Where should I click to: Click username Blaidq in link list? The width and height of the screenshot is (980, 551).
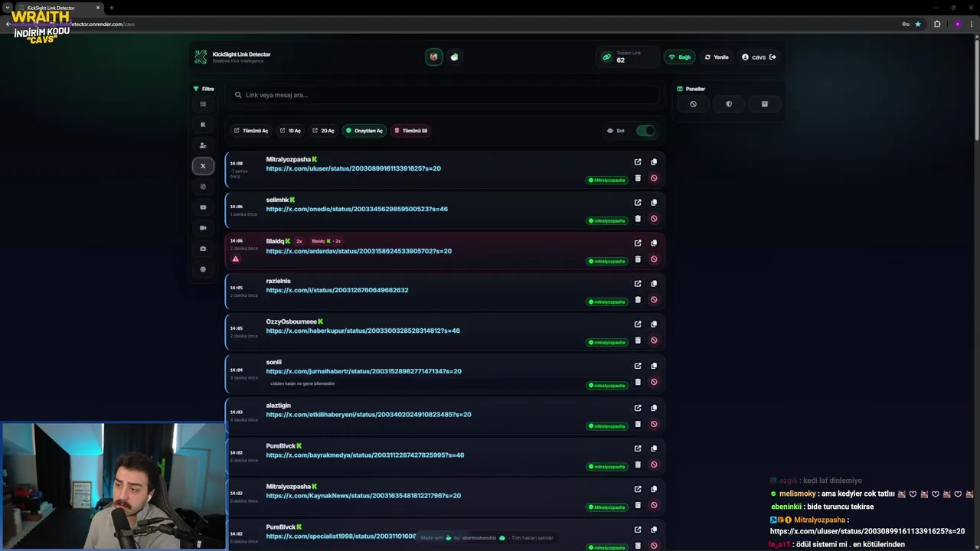pyautogui.click(x=275, y=241)
